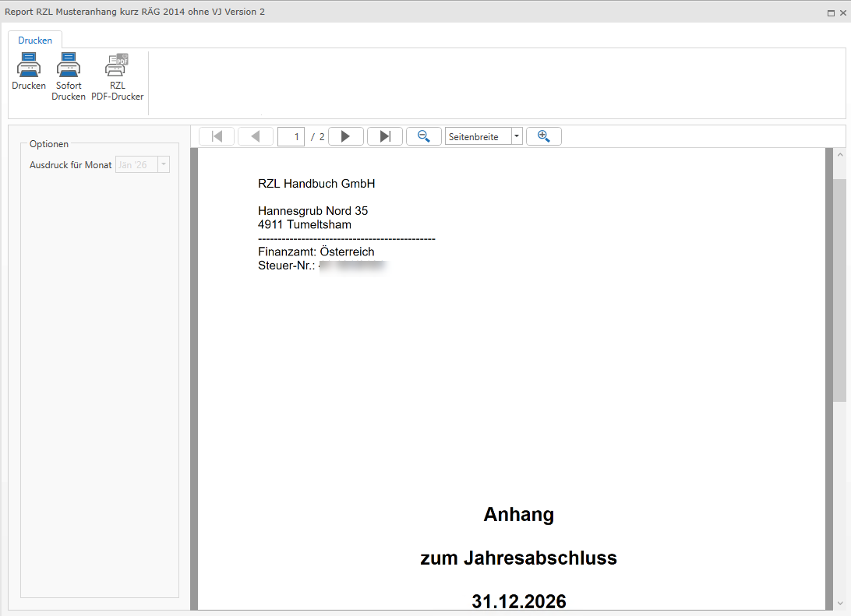
Task: Select the Drucken ribbon tab
Action: [x=35, y=40]
